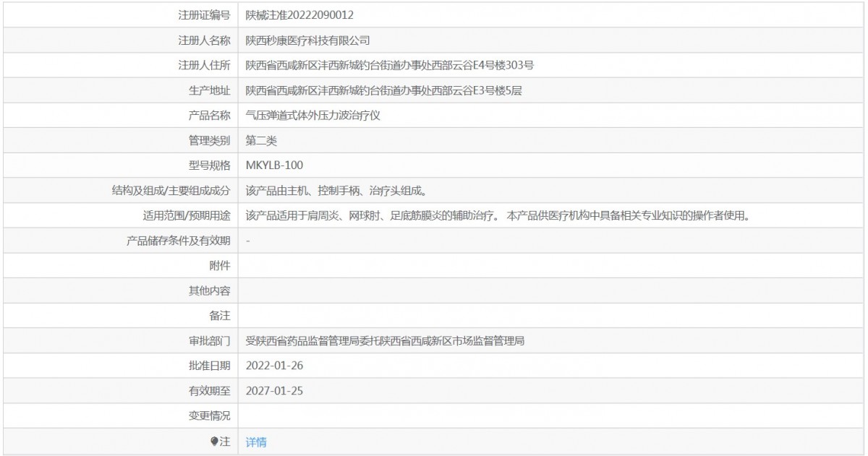The height and width of the screenshot is (456, 868).
Task: Click product name 气压弹道式体外压力波治疗仪
Action: coord(313,116)
